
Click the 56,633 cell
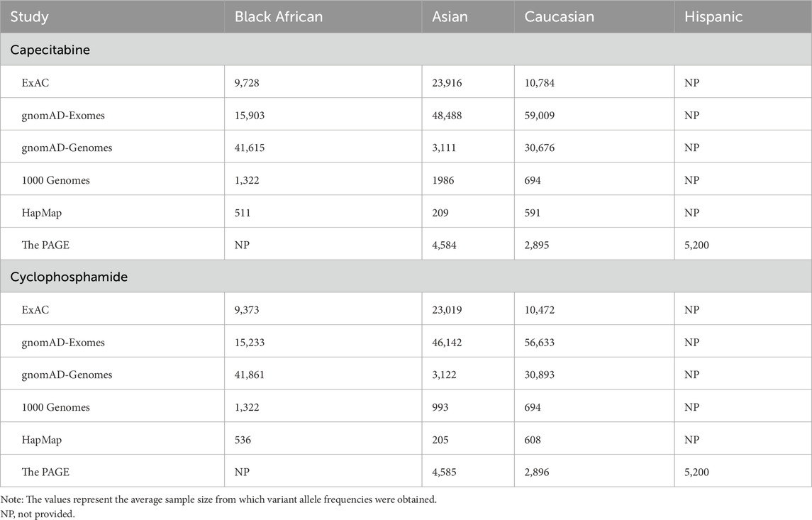pos(540,343)
